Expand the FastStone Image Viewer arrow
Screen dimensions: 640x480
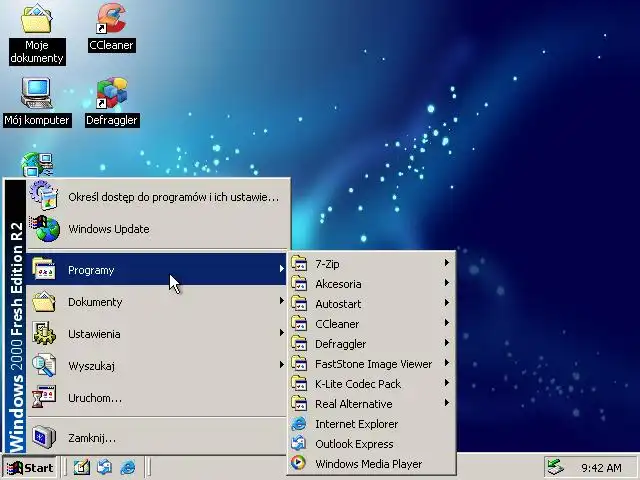pyautogui.click(x=447, y=363)
